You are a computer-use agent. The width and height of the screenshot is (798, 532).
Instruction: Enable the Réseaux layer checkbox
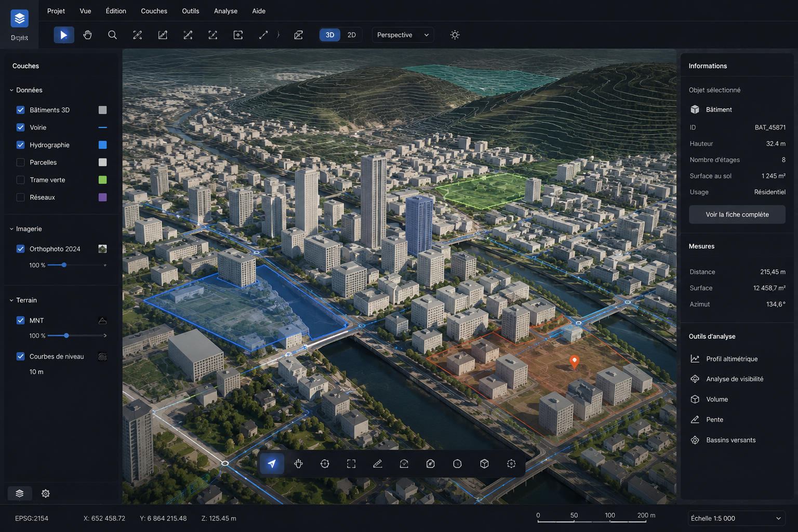coord(21,197)
